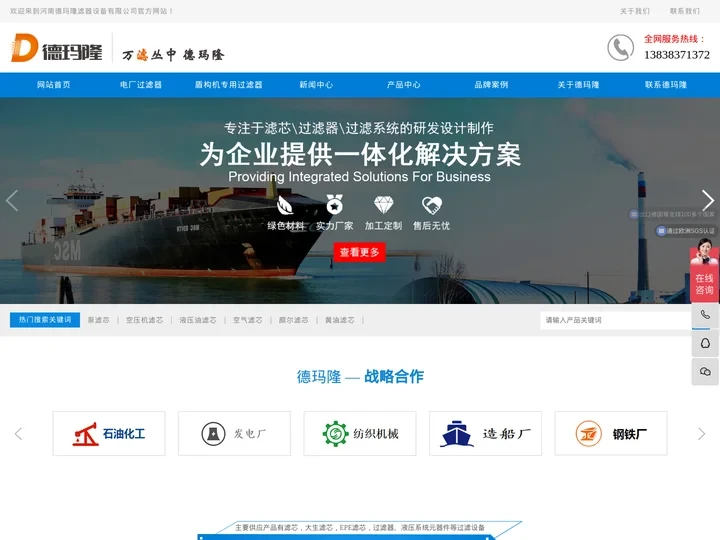Click the 德玛隆 logo
The height and width of the screenshot is (540, 720).
pos(56,48)
